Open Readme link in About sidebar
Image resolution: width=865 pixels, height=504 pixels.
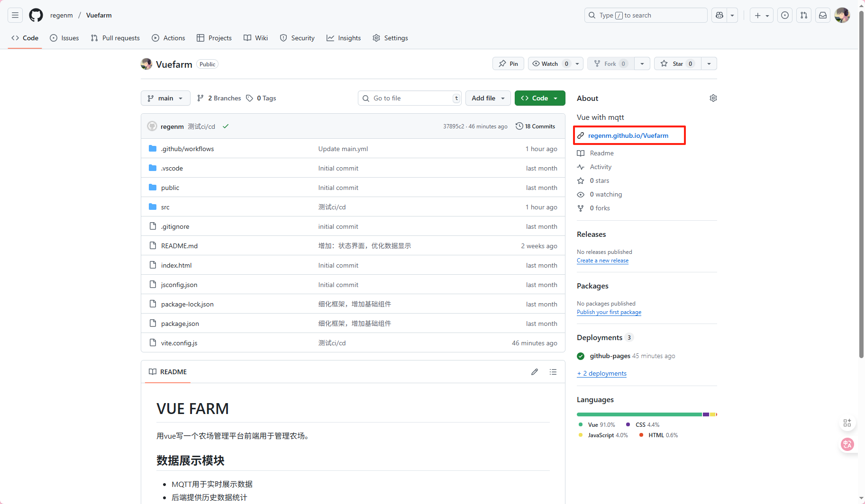601,153
